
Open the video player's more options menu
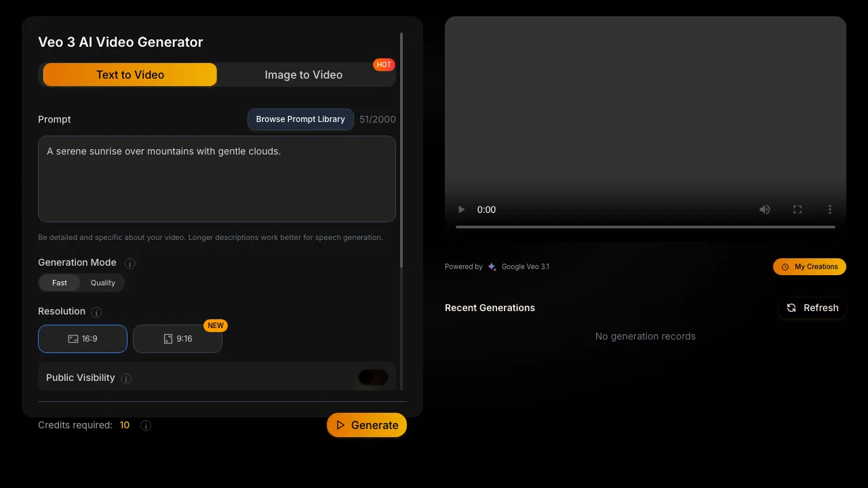tap(830, 209)
